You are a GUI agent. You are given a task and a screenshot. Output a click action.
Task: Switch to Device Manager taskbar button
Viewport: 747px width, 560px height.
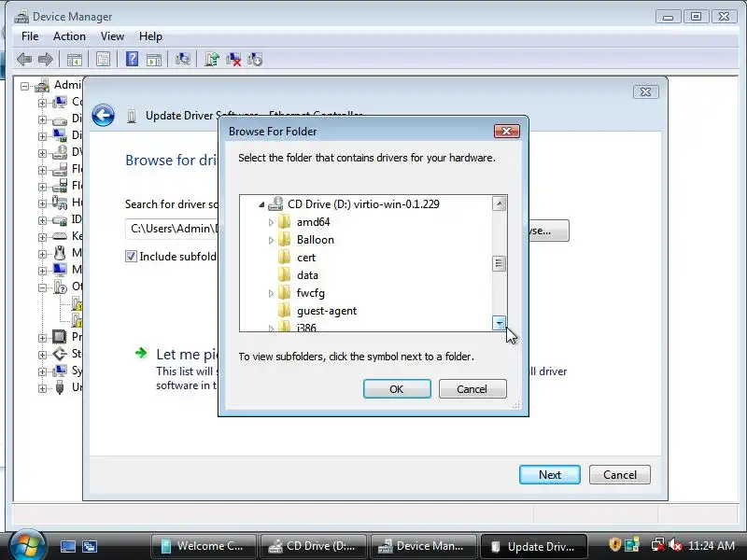point(423,546)
